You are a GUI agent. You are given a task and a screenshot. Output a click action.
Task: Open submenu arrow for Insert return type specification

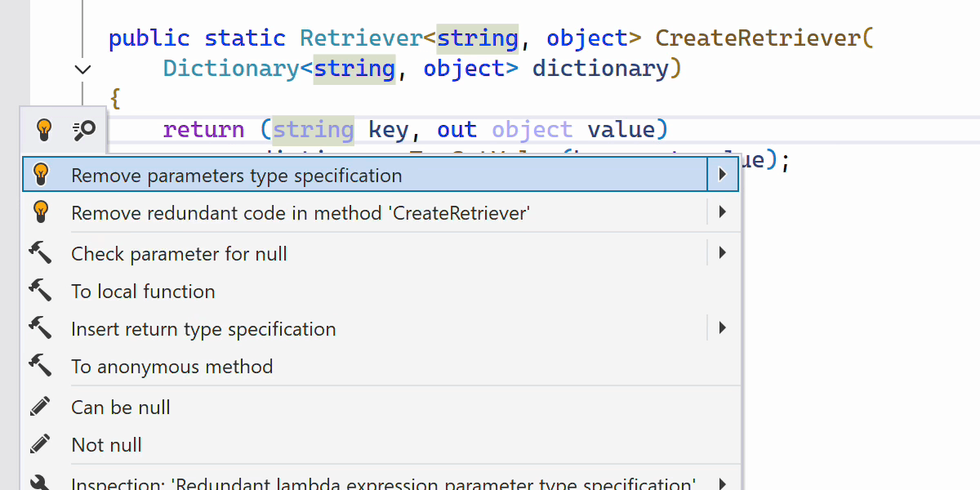722,328
